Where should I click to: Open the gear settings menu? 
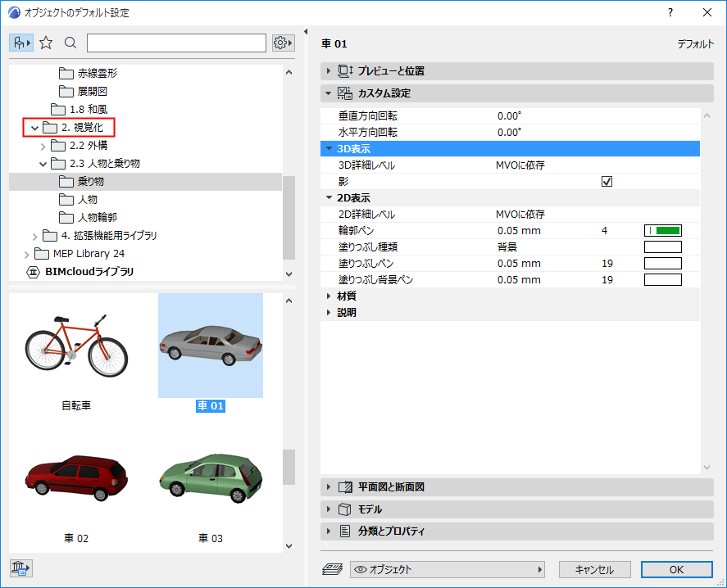tap(284, 43)
